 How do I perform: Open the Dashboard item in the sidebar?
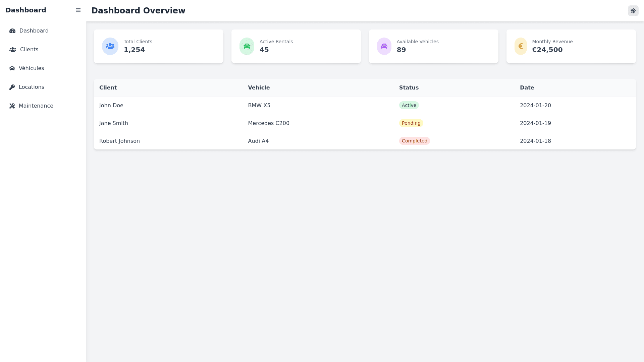(34, 31)
